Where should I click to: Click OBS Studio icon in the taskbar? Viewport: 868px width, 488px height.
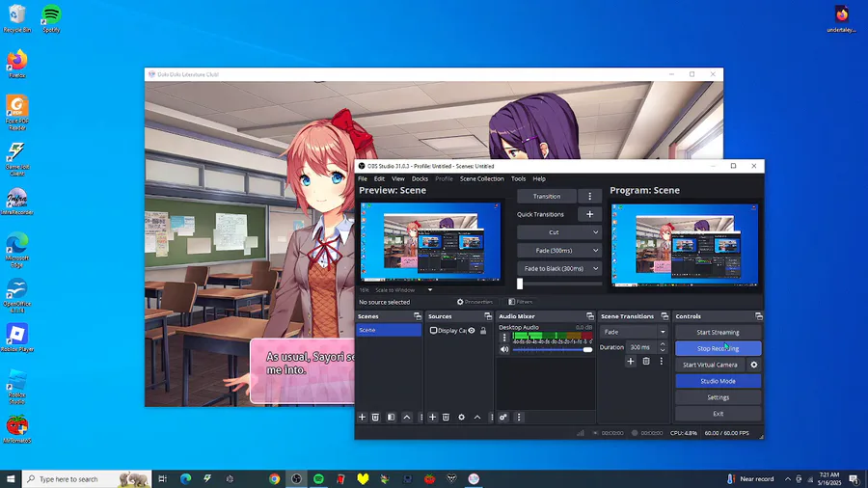[x=297, y=479]
